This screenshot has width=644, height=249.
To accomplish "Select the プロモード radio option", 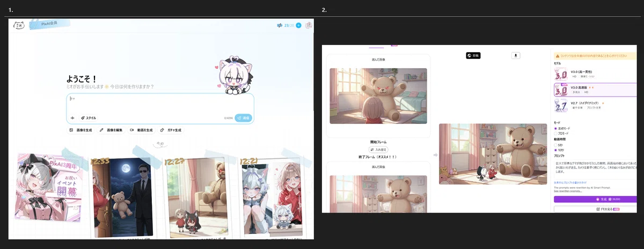I will click(x=562, y=133).
